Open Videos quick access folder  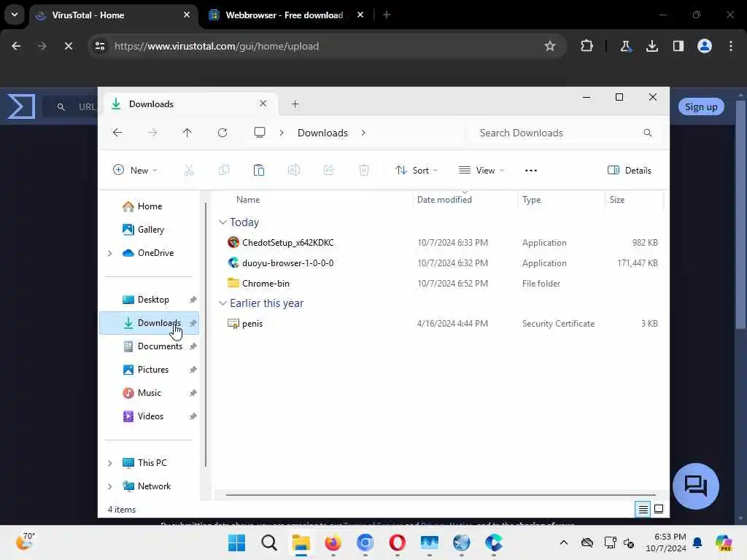coord(150,416)
